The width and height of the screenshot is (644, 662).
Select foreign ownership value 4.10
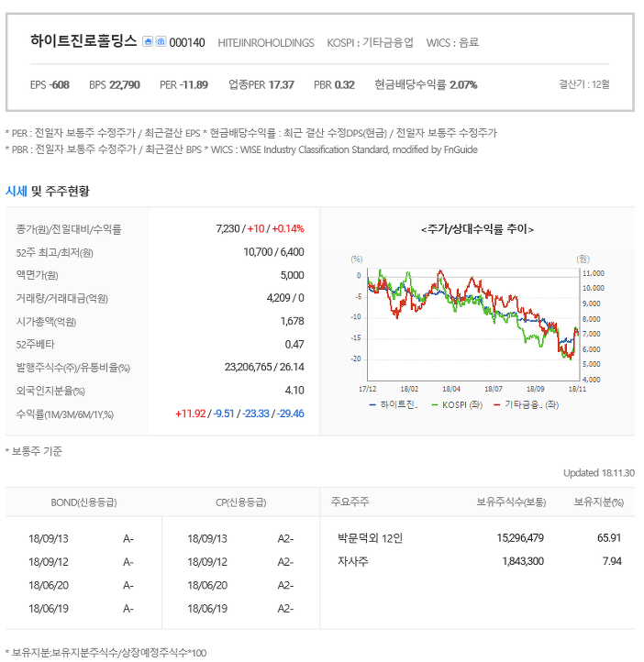coord(294,390)
